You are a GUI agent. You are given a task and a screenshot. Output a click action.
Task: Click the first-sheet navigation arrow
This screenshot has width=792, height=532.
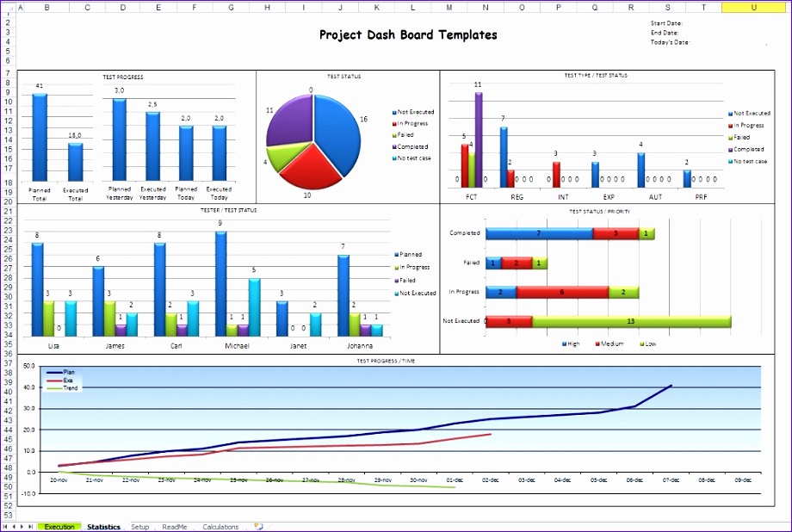tap(5, 526)
